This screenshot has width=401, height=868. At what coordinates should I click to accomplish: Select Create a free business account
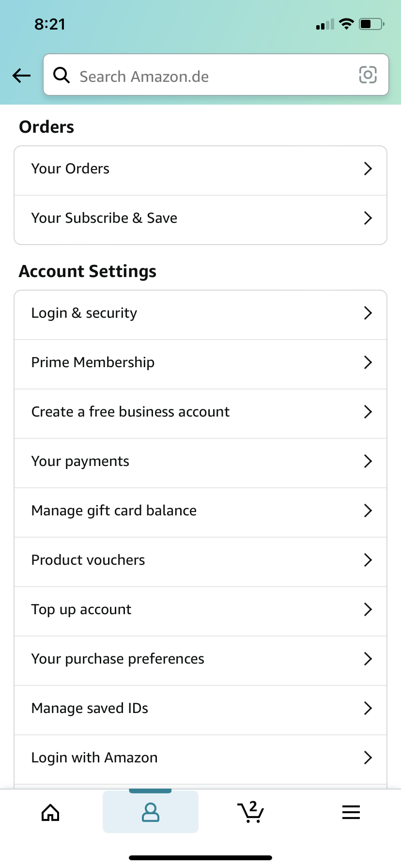[x=200, y=412]
